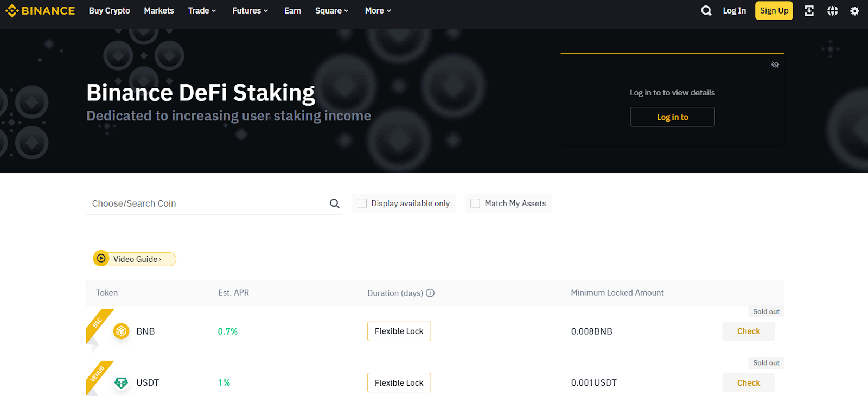Screen dimensions: 868x396
Task: Go to the Markets page
Action: point(159,11)
